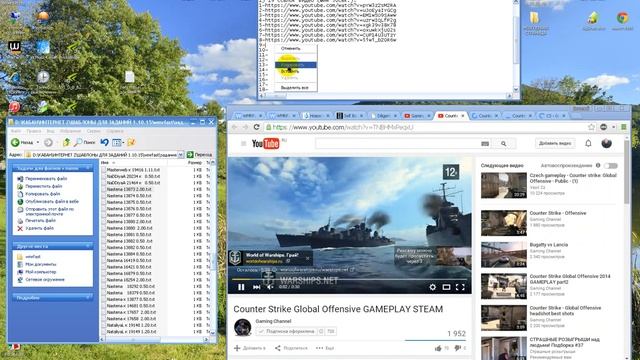Click Forward button in Explorer
Image resolution: width=640 pixels, height=360 pixels.
(x=48, y=142)
